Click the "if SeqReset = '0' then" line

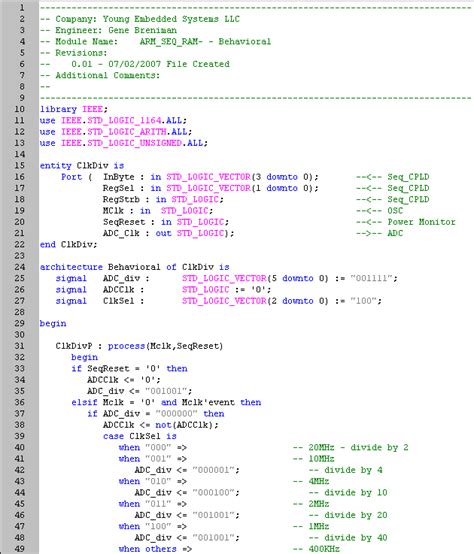click(x=129, y=369)
